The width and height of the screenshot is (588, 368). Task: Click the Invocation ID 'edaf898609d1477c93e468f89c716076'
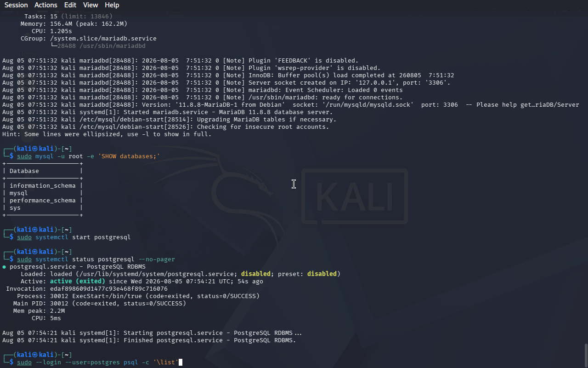click(109, 289)
